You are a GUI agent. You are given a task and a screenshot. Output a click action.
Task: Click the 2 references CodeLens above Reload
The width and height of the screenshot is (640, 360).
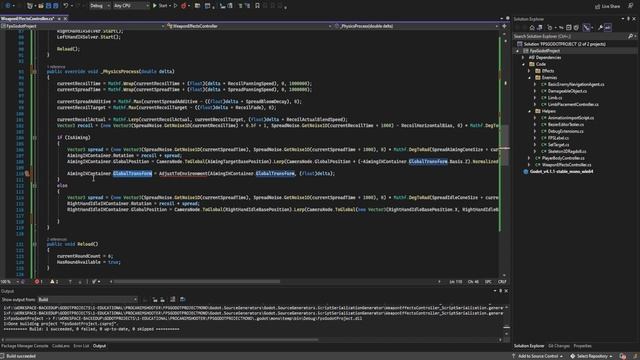(x=57, y=239)
